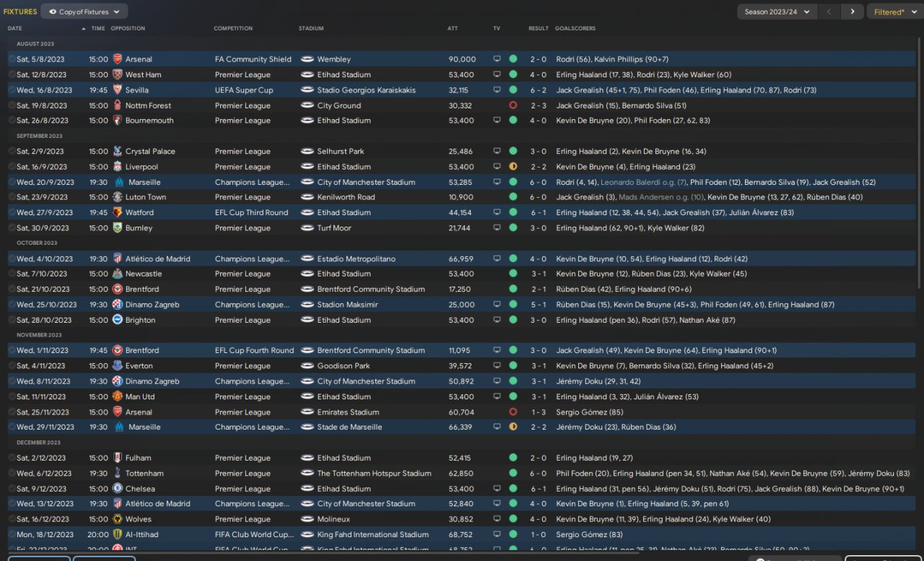This screenshot has height=561, width=924.
Task: Open the Emirates Stadium link
Action: point(348,412)
